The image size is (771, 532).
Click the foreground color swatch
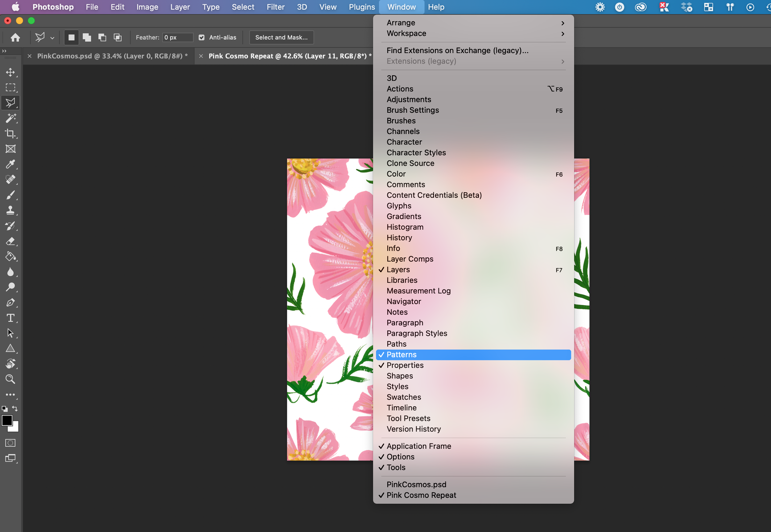8,420
